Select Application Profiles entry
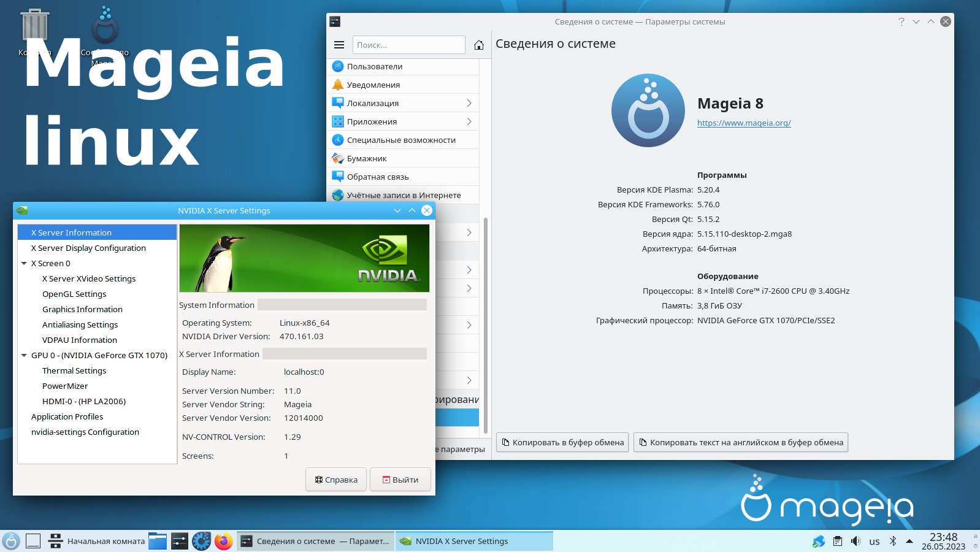The width and height of the screenshot is (980, 552). pyautogui.click(x=67, y=416)
